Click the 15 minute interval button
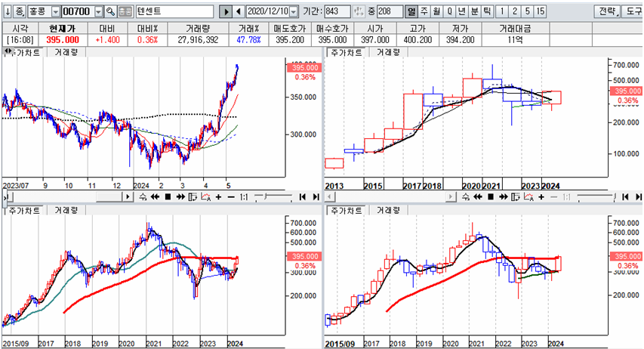This screenshot has height=349, width=644. coord(540,12)
